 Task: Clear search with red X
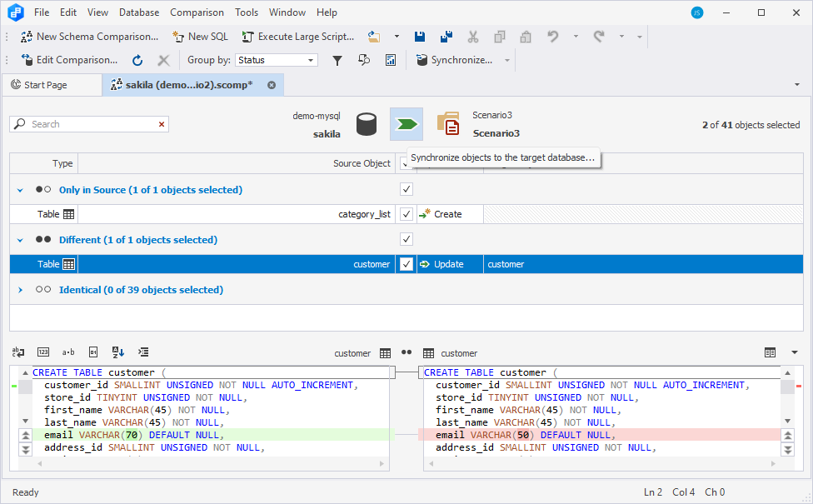[x=162, y=124]
